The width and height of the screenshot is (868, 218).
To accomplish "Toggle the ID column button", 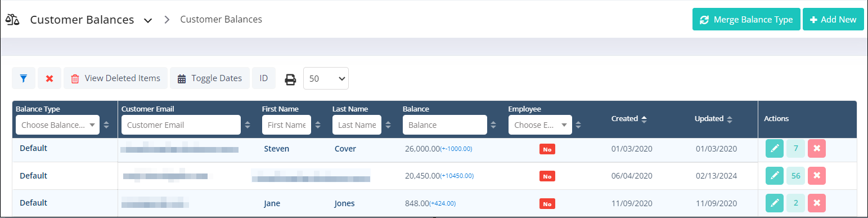I will 264,78.
